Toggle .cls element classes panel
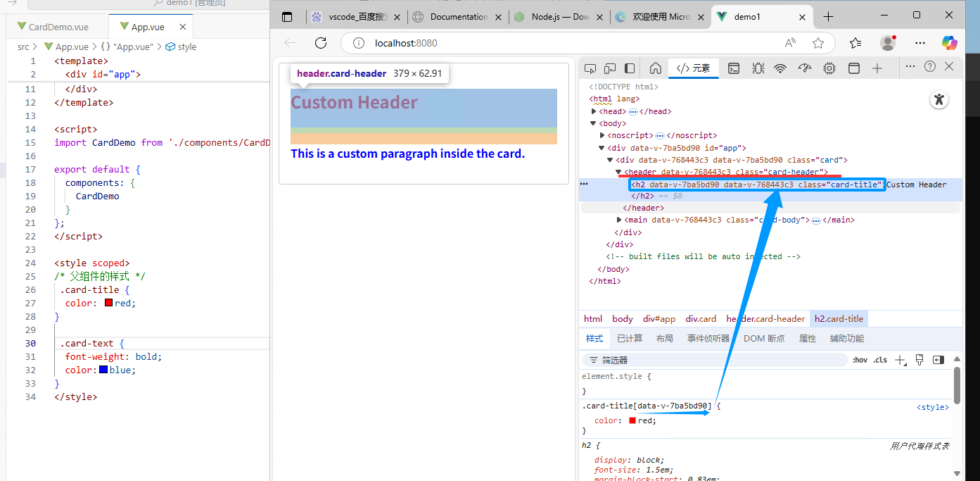 click(x=880, y=360)
